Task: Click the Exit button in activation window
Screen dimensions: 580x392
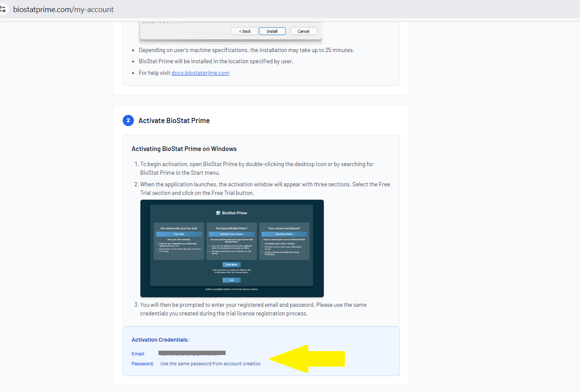Action: click(232, 280)
